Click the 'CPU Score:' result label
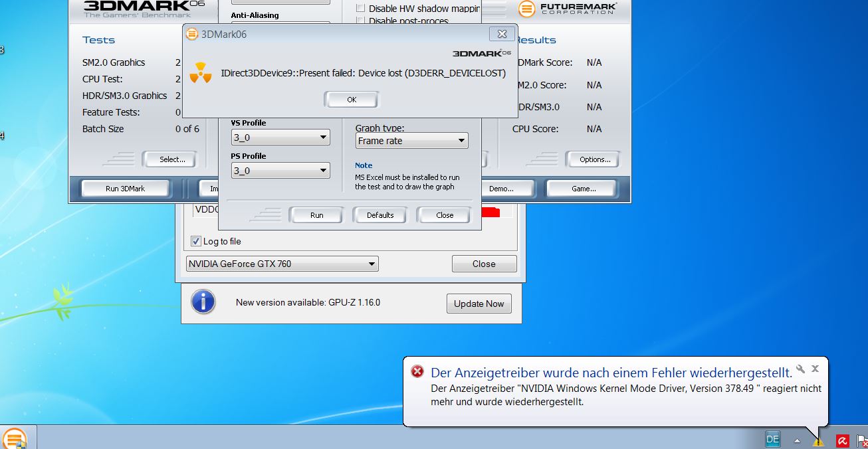This screenshot has width=868, height=449. point(536,129)
